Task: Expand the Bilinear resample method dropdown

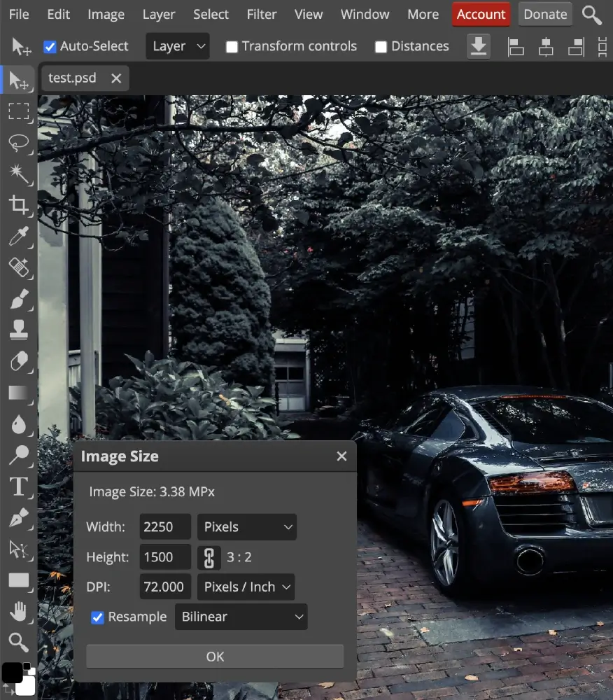Action: coord(241,617)
